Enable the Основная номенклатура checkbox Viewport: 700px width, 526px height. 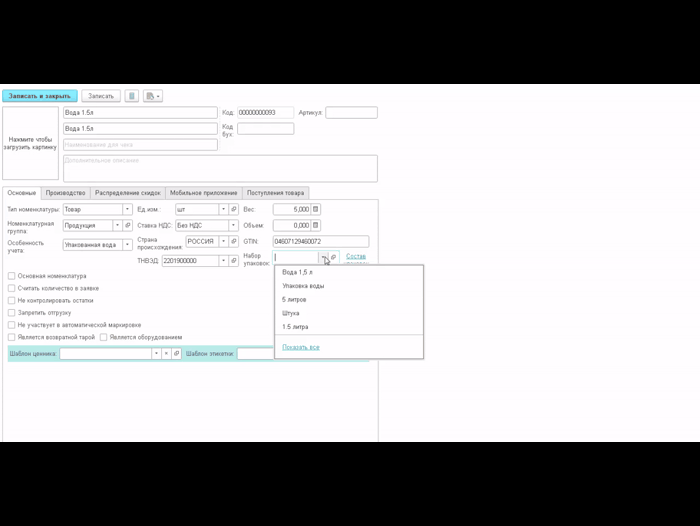[11, 276]
